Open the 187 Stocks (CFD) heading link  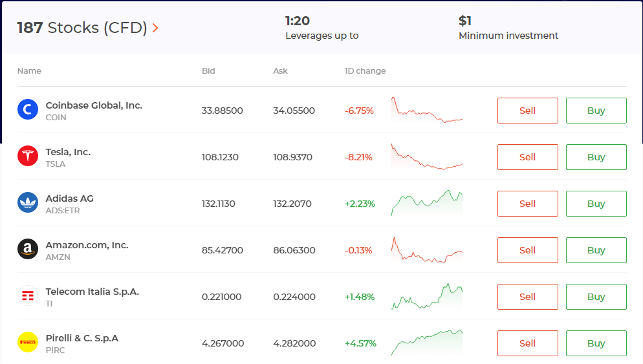coord(87,28)
